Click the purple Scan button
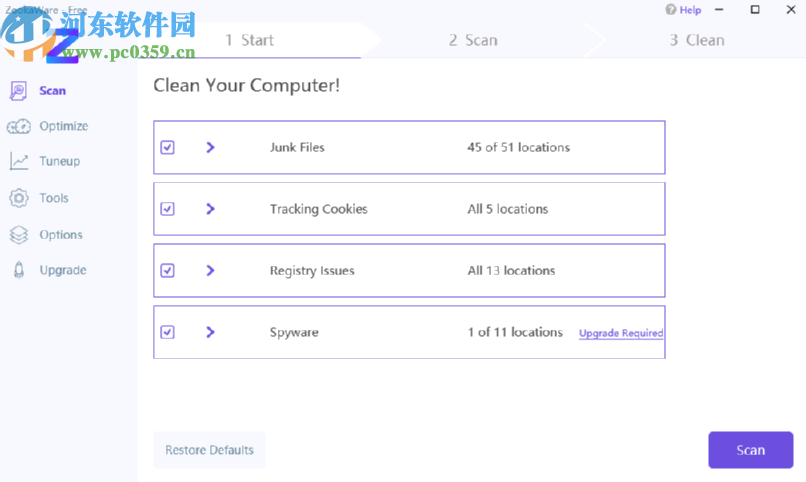 (750, 450)
